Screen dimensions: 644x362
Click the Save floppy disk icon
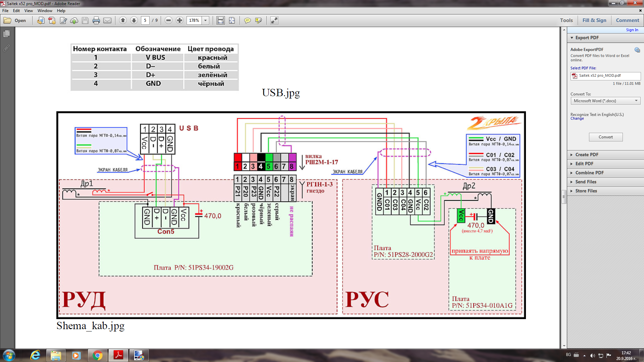coord(85,20)
